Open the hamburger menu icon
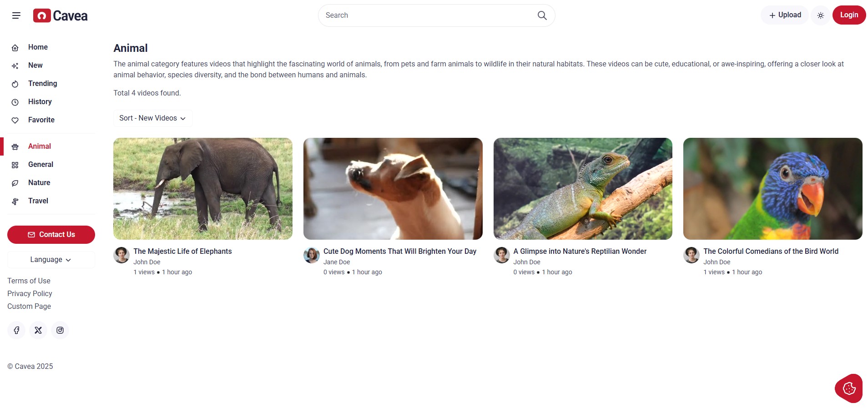868x413 pixels. pos(16,15)
